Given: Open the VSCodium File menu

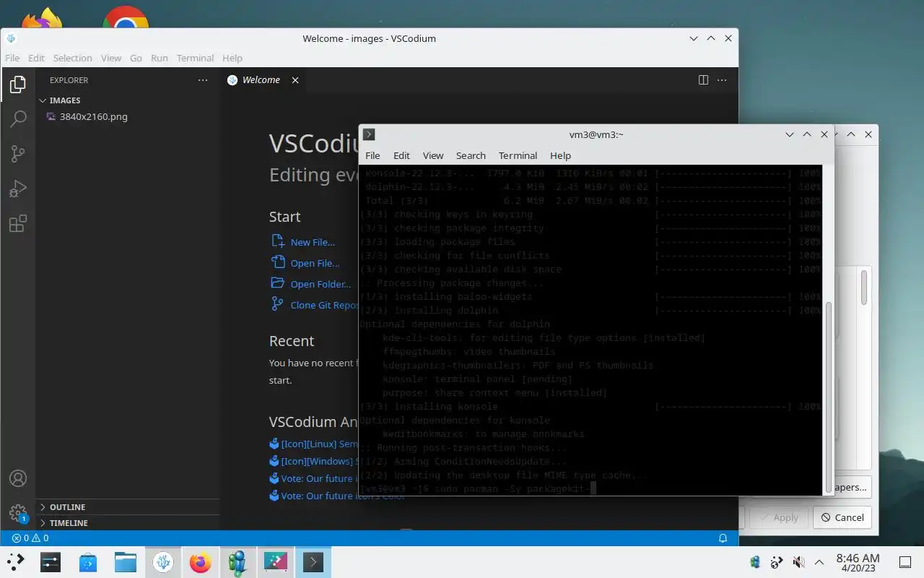Looking at the screenshot, I should click(12, 58).
